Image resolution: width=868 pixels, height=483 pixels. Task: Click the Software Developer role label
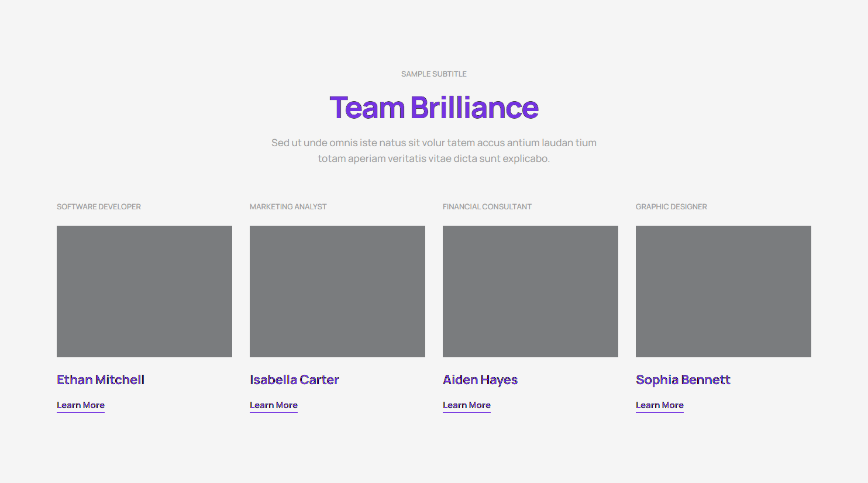point(99,207)
